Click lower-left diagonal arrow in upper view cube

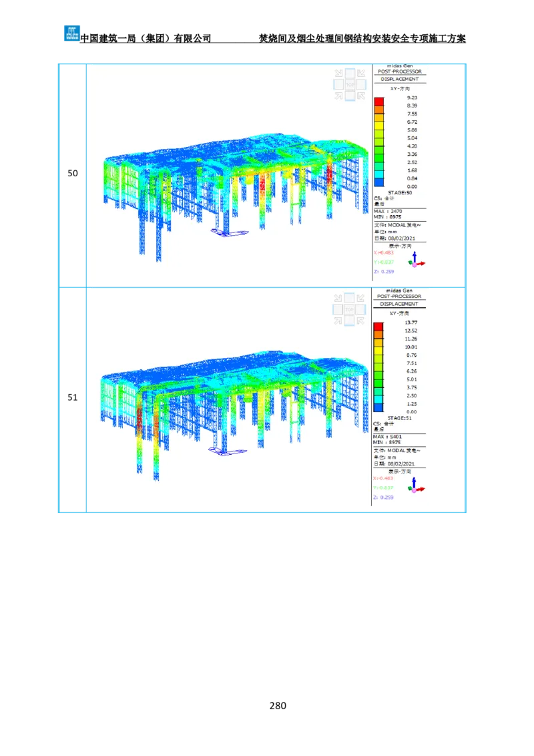(x=338, y=96)
